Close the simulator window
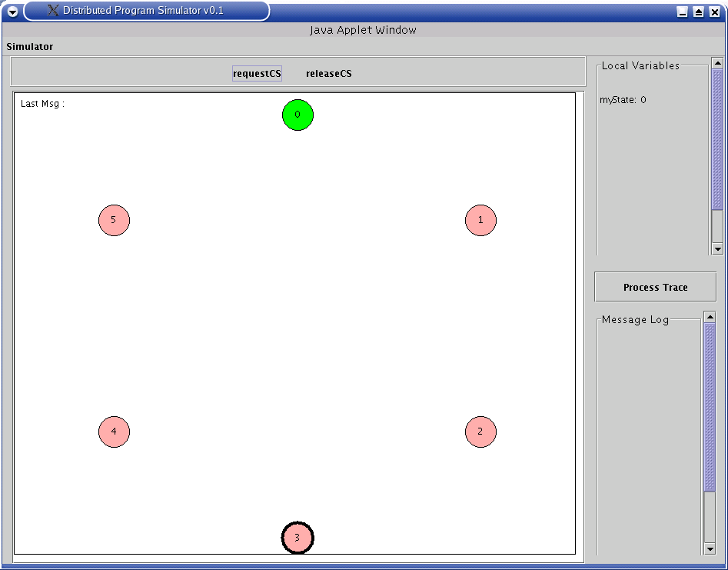728x570 pixels. (714, 12)
